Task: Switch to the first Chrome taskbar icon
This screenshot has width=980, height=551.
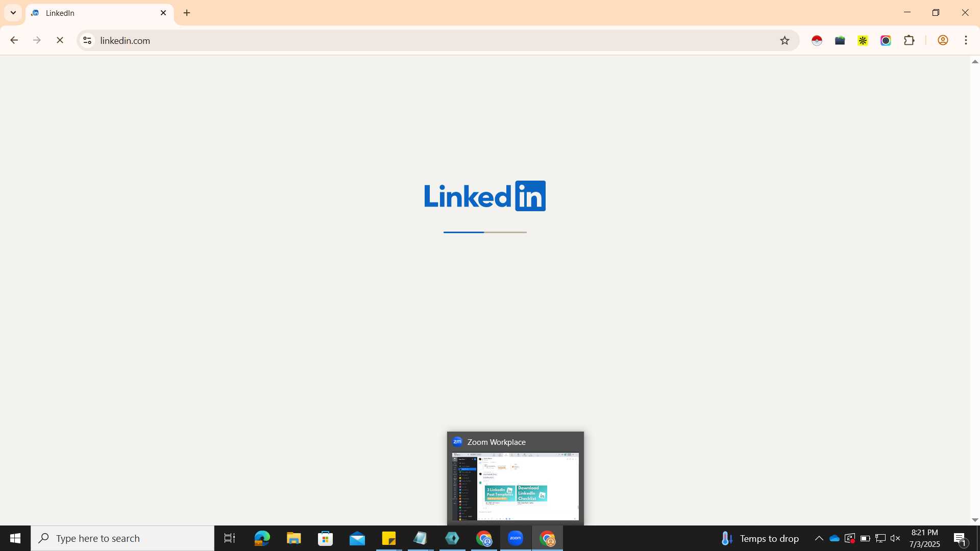Action: (484, 538)
